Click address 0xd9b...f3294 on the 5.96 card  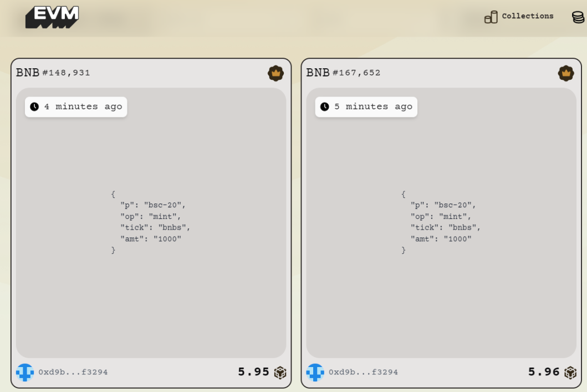[x=363, y=372]
